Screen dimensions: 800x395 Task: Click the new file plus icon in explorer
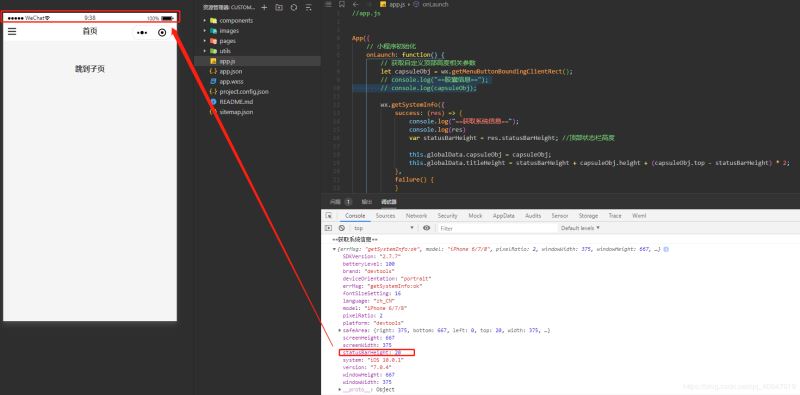(264, 8)
